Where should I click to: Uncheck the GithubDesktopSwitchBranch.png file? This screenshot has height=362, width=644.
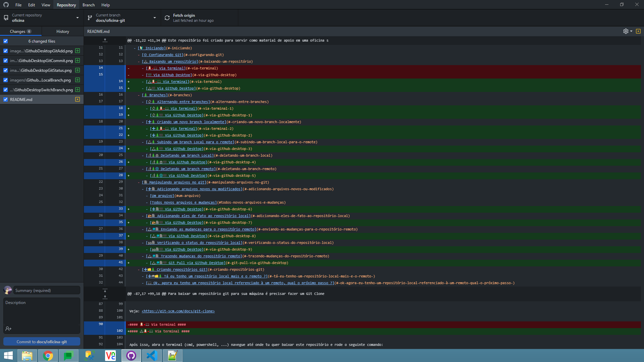(x=5, y=90)
